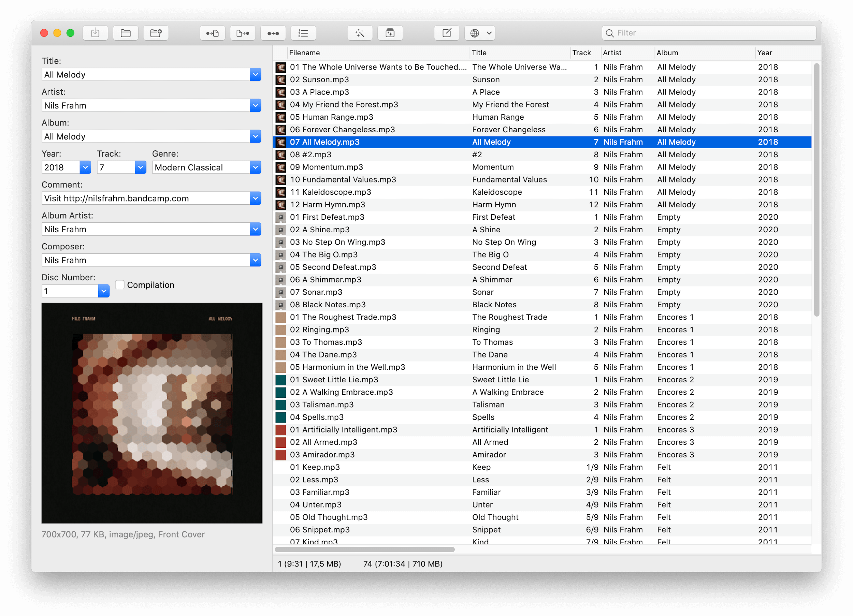Select the Title column header
The image size is (853, 616).
519,52
